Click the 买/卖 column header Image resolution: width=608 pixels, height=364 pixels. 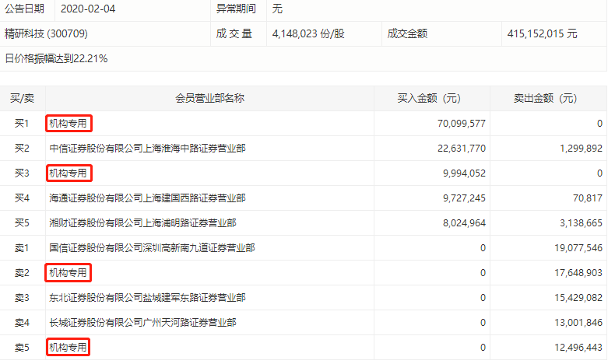22,98
